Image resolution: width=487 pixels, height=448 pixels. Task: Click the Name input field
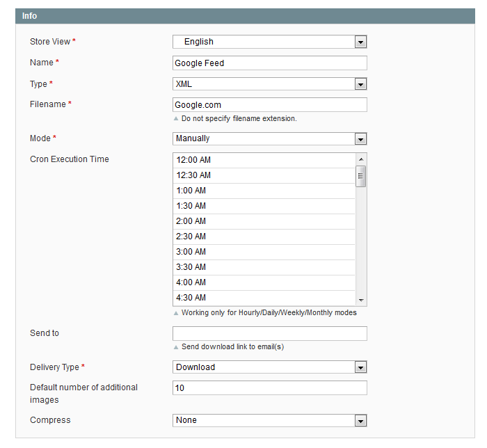point(269,63)
